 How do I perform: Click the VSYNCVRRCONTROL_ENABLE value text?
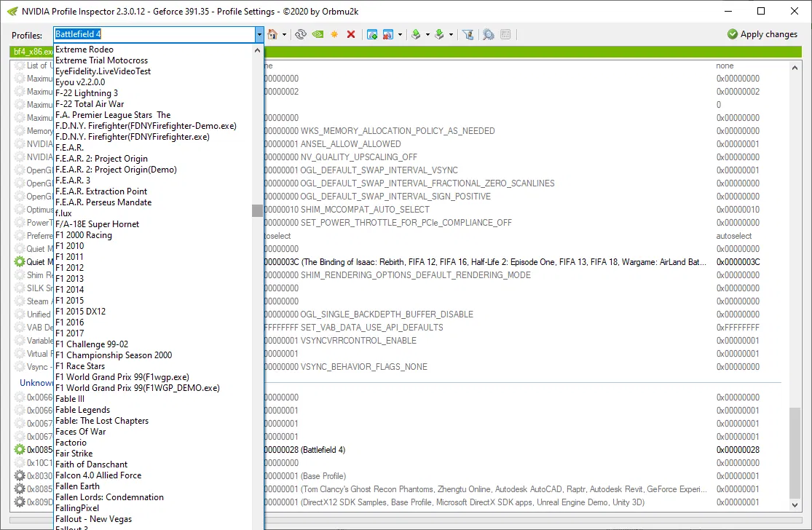click(x=358, y=341)
